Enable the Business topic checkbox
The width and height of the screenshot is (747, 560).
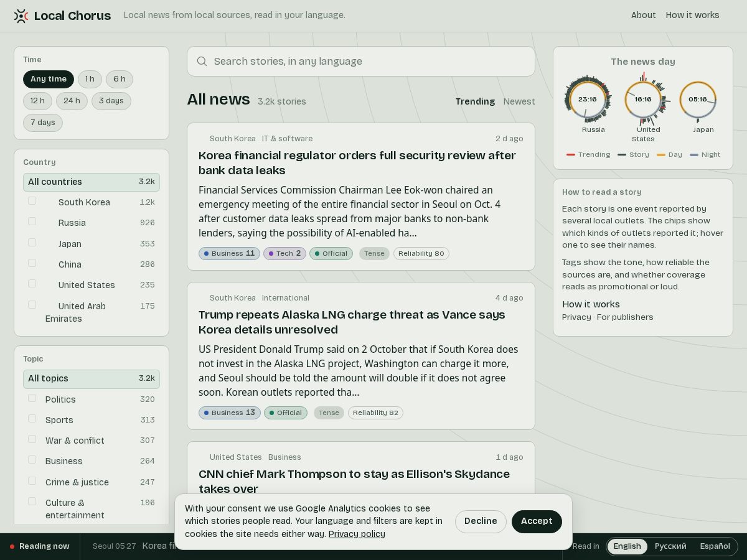32,460
